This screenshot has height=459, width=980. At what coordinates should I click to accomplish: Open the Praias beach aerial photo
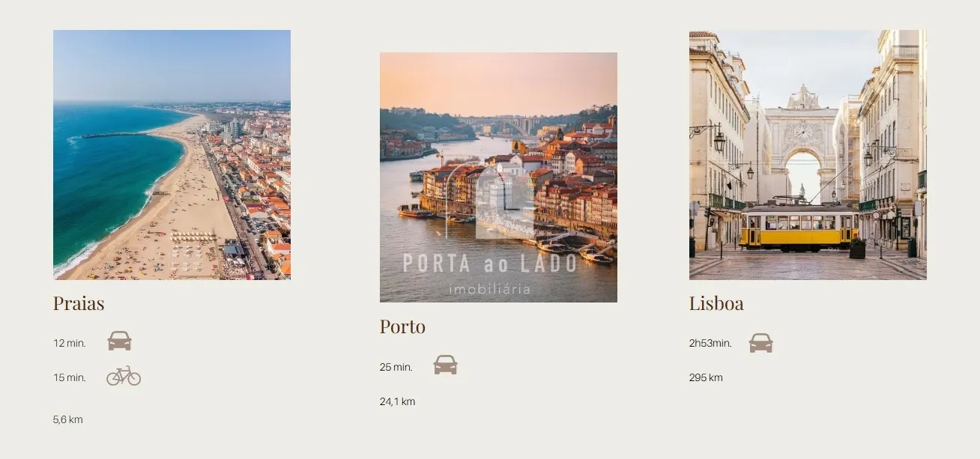[172, 155]
